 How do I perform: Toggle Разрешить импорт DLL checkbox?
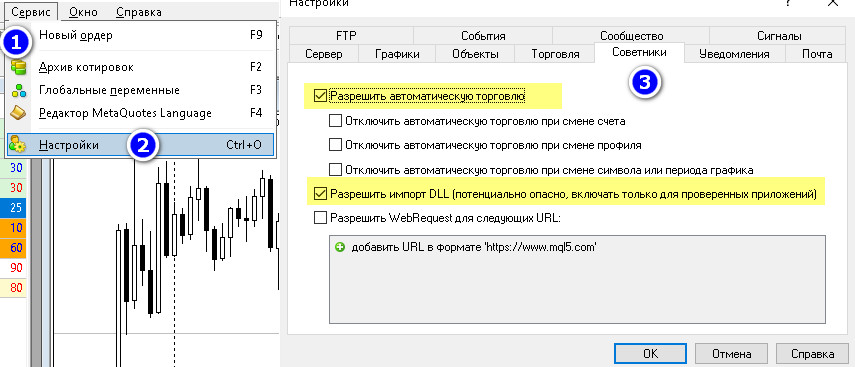pos(320,194)
